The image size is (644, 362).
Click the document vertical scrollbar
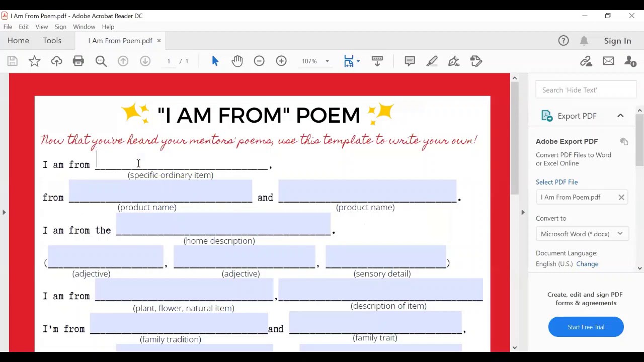(514, 138)
